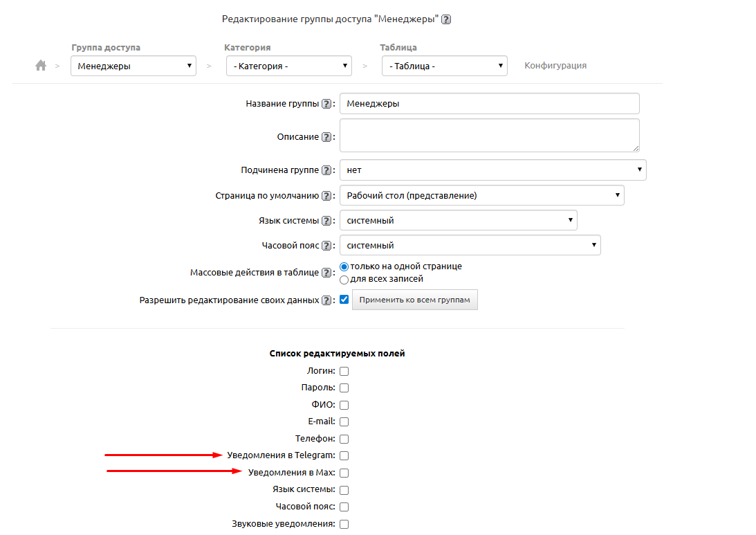
Task: Click help icon beside Название группы
Action: pos(326,104)
